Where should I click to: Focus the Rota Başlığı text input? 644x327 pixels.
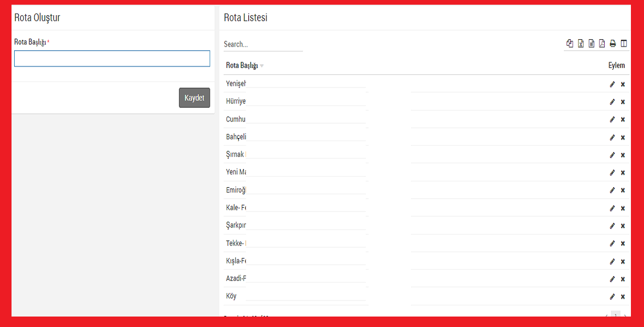point(112,59)
